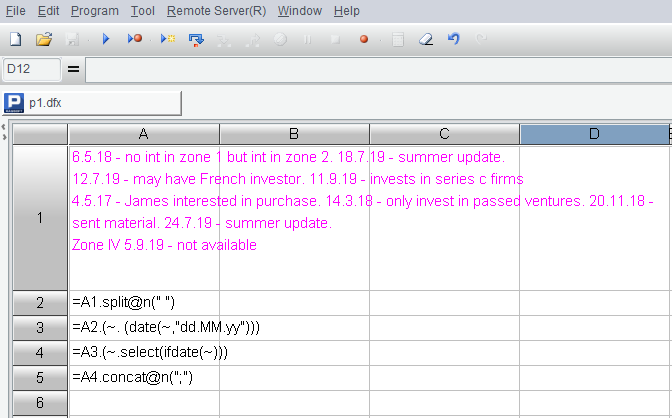Viewport: 672px width, 418px height.
Task: Click the red breakpoint dot icon
Action: pyautogui.click(x=364, y=39)
